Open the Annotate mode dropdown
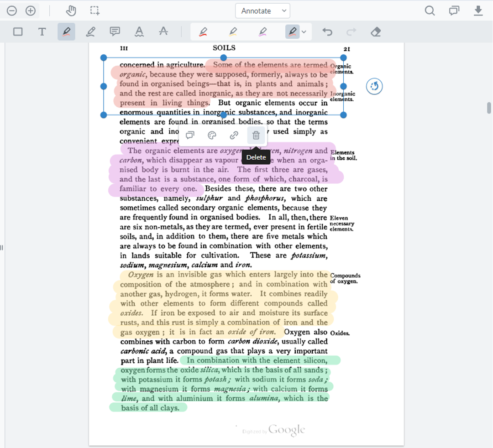 262,10
